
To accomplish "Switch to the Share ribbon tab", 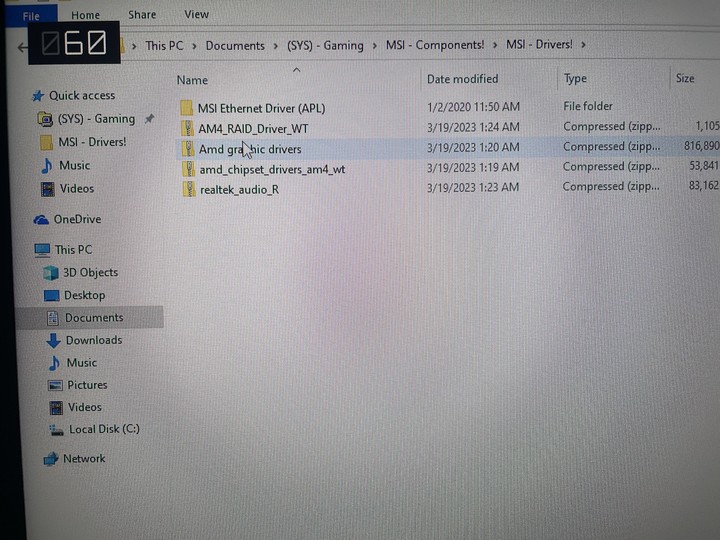I will click(x=142, y=15).
